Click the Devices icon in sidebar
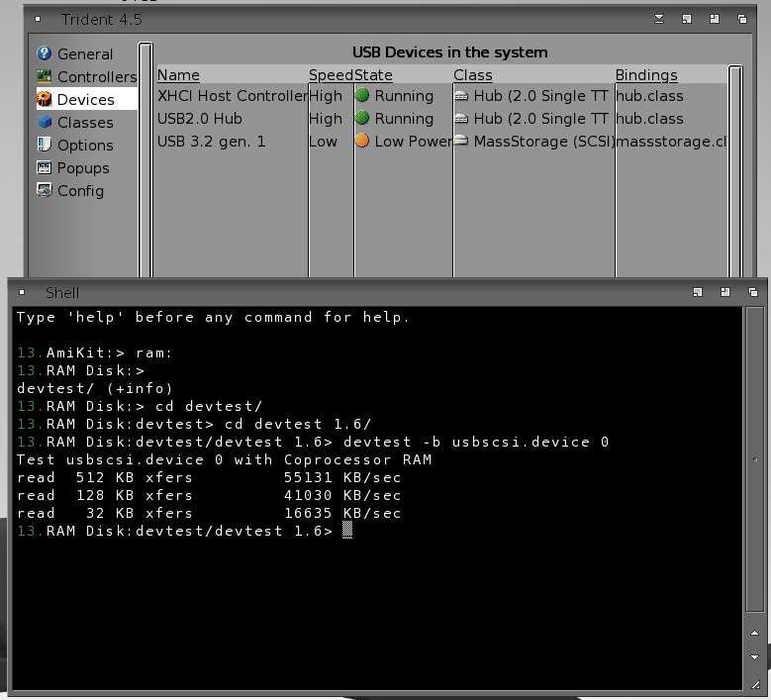Screen dimensions: 771x700 click(x=45, y=99)
